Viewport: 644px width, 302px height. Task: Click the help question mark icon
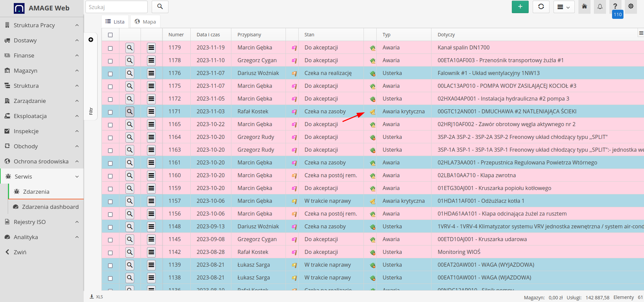tap(615, 6)
